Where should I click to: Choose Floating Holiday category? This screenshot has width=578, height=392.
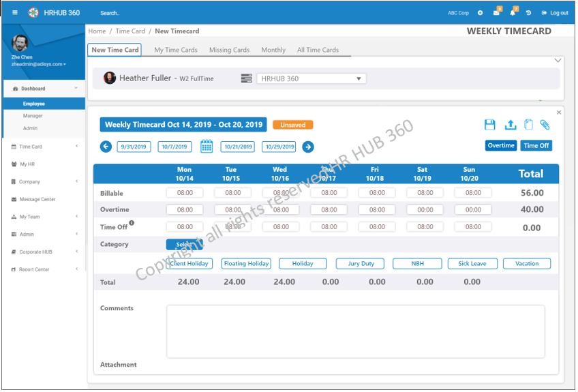click(246, 264)
